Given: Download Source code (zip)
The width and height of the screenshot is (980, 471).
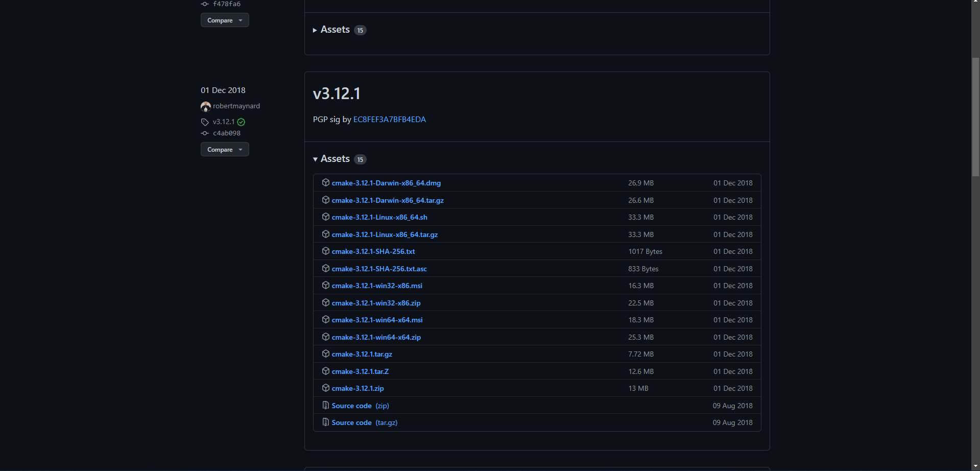Looking at the screenshot, I should (361, 406).
